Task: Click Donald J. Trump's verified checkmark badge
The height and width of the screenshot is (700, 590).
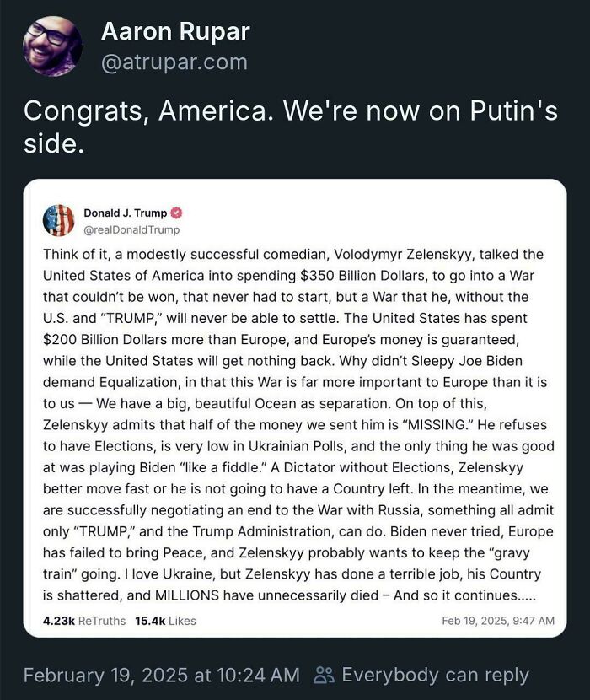Action: [178, 213]
